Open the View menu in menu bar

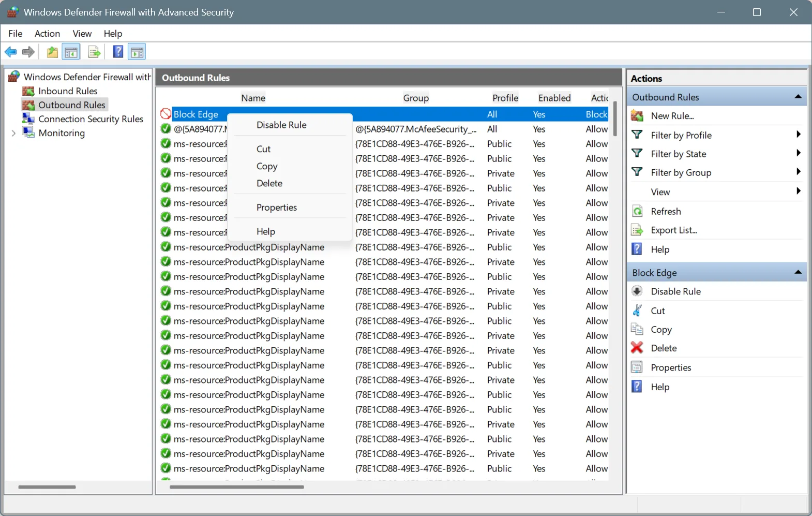pos(82,34)
